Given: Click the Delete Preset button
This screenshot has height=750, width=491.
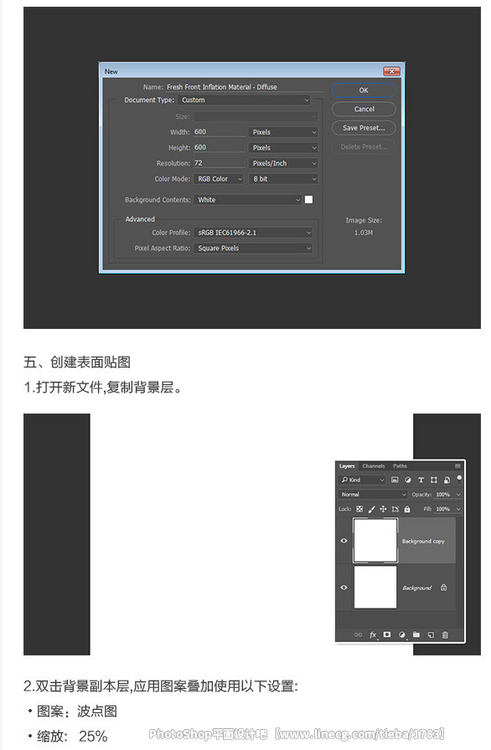Looking at the screenshot, I should pos(364,147).
